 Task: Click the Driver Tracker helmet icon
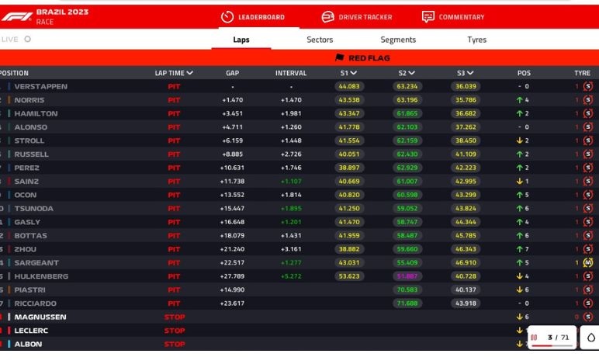tap(327, 17)
